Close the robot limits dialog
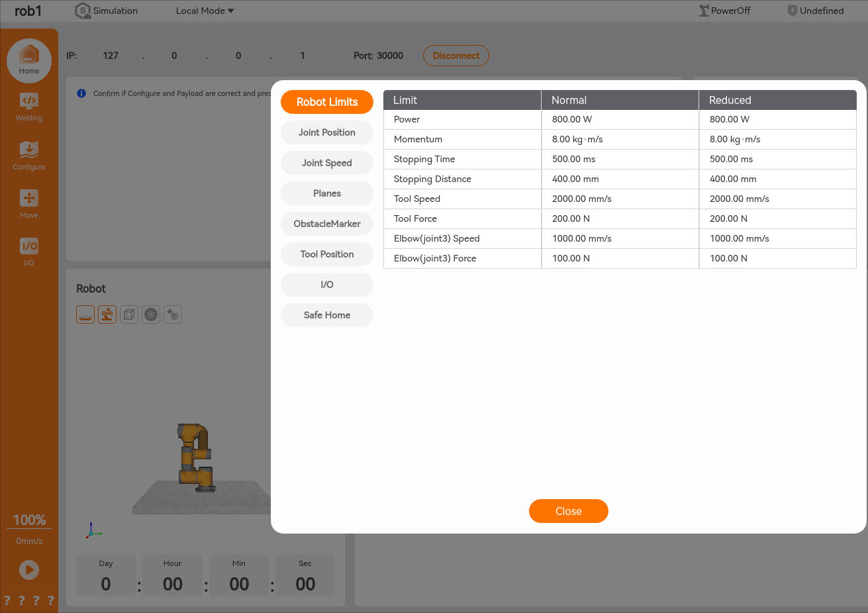 [x=568, y=511]
